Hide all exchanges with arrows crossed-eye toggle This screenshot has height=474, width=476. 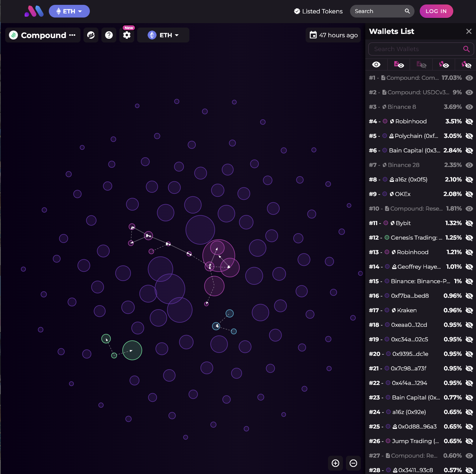[466, 64]
